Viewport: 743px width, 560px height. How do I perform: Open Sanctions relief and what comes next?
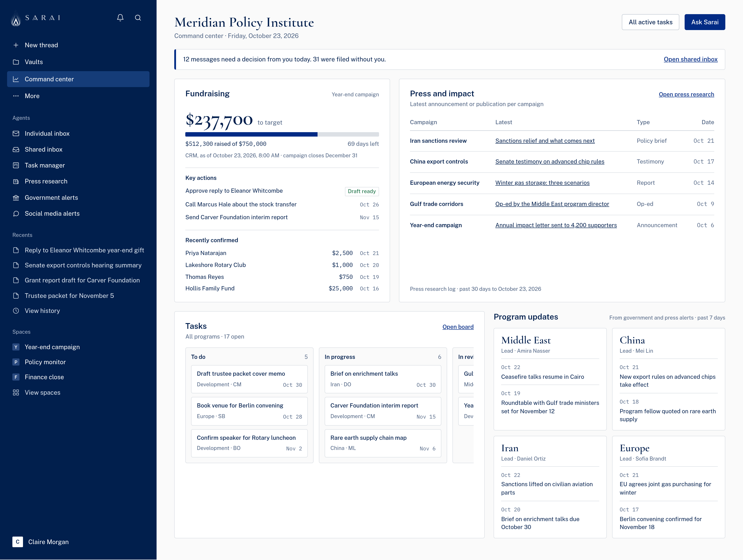[544, 141]
